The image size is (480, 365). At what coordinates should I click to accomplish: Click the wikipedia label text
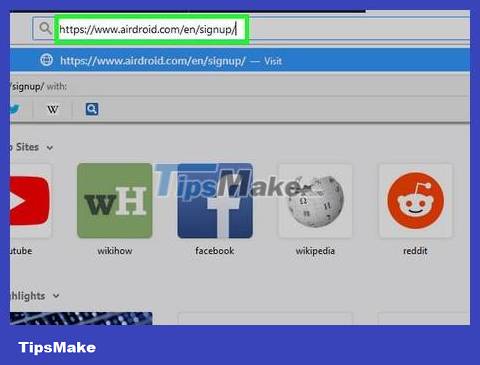315,251
